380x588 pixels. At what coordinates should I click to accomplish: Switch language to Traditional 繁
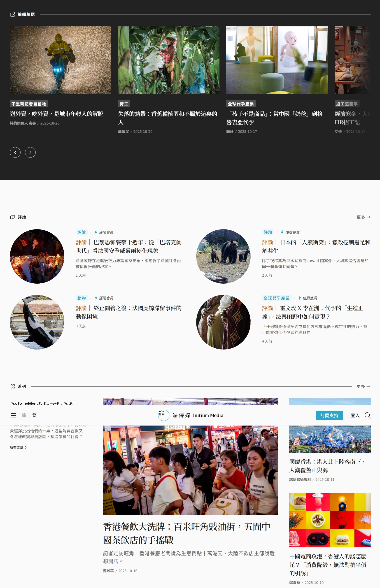[34, 415]
